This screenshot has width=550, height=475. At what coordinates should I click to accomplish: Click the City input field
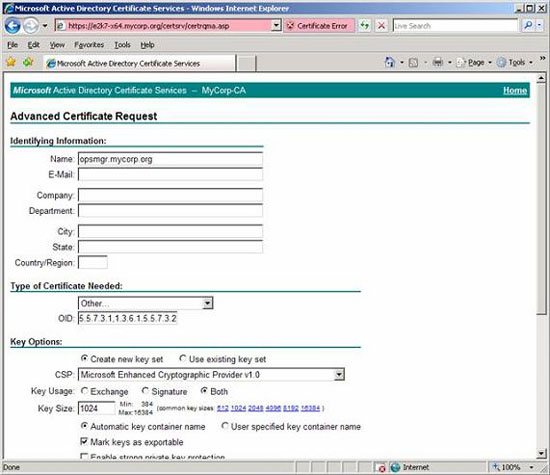point(170,232)
